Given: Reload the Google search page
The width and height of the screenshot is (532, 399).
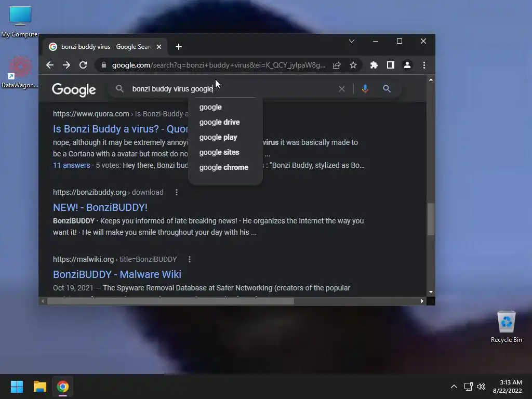Looking at the screenshot, I should 83,65.
